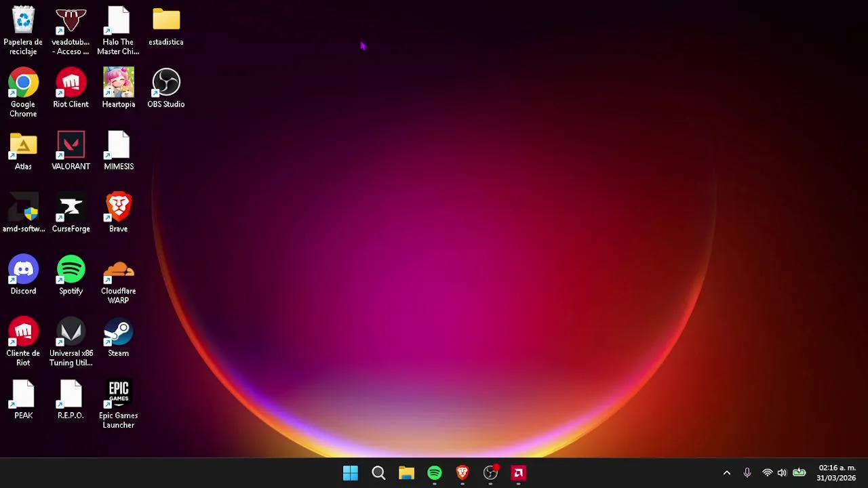Select the R.E.P.O. game shortcut
Viewport: 868px width, 488px height.
(71, 400)
